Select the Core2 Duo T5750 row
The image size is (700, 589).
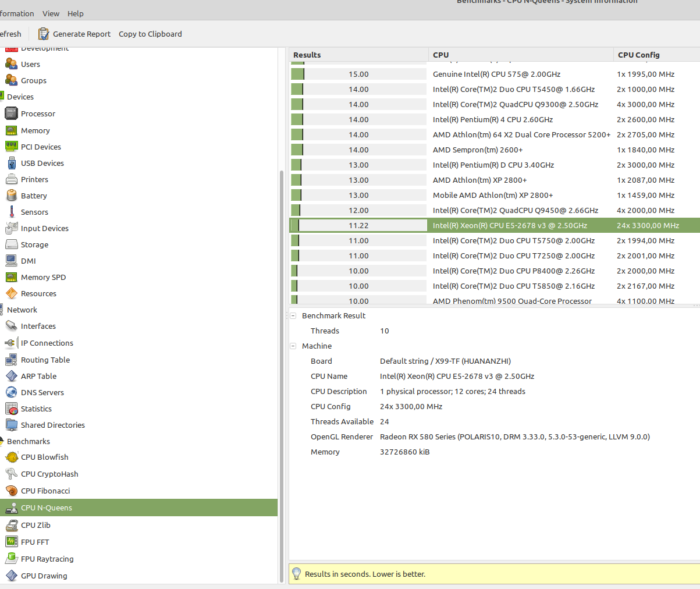pyautogui.click(x=495, y=240)
